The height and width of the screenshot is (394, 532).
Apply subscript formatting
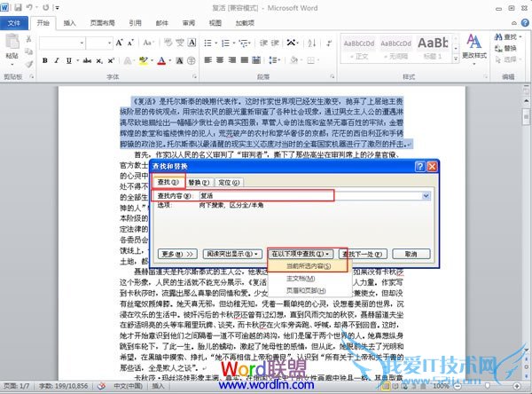[99, 61]
